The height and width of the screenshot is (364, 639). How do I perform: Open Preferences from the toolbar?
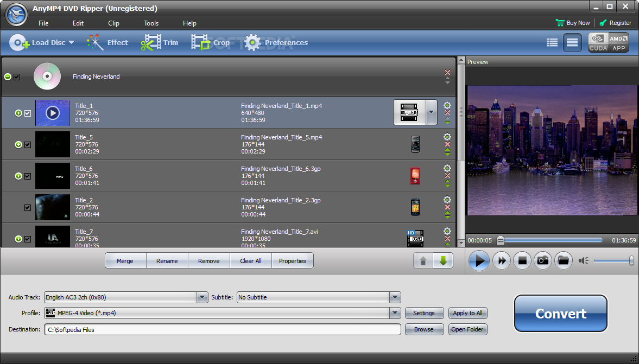[x=276, y=42]
